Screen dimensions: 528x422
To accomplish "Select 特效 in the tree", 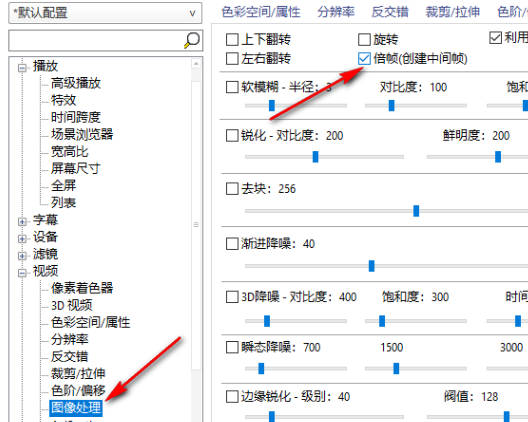I will (x=63, y=100).
